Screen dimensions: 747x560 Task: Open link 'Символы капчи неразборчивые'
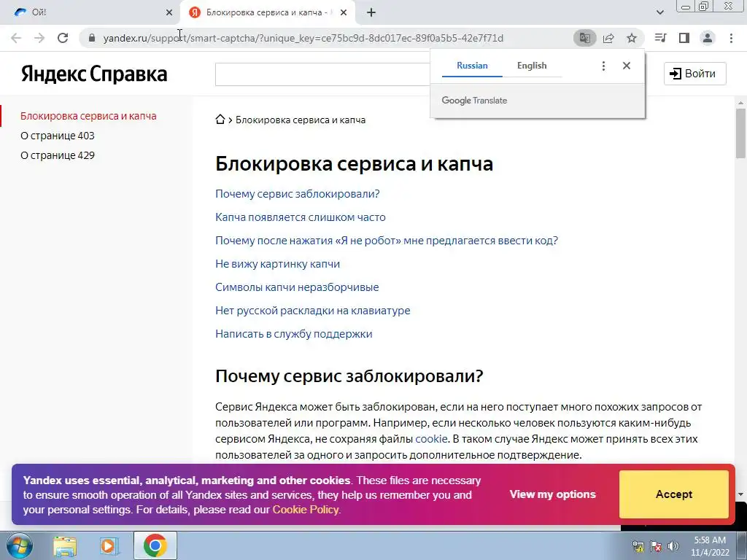click(x=297, y=287)
